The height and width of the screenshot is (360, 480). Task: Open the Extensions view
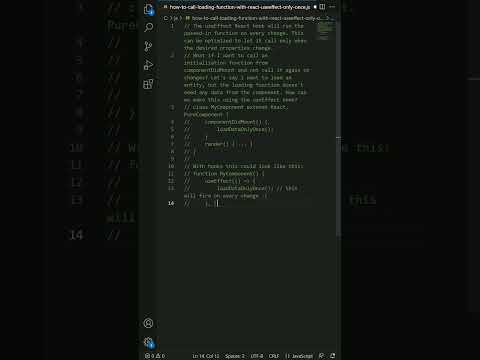(x=149, y=84)
